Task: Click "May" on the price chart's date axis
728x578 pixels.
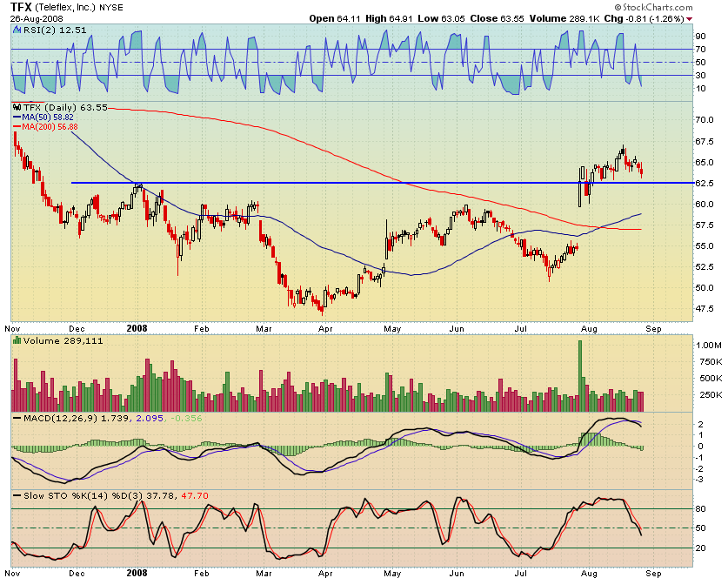Action: tap(392, 329)
